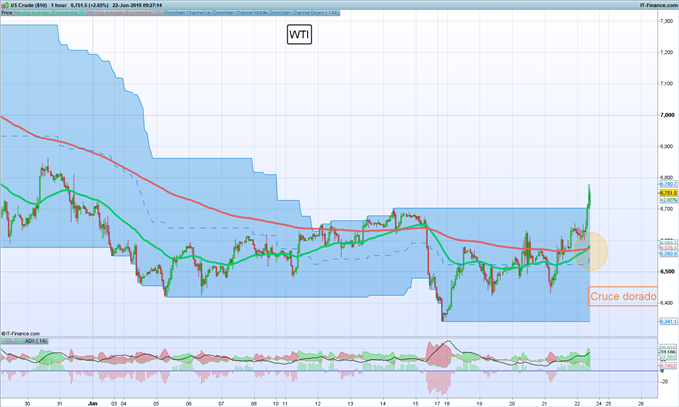Click the 6,400 price axis label

pyautogui.click(x=668, y=303)
